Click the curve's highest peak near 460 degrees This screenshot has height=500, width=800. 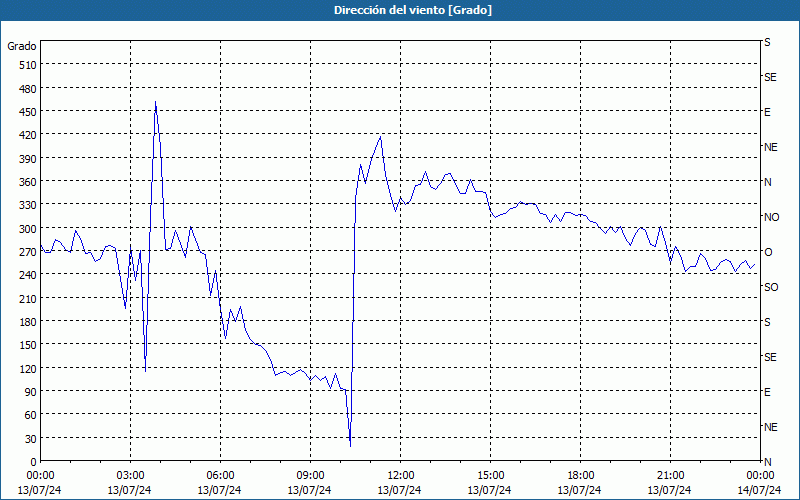[x=155, y=102]
